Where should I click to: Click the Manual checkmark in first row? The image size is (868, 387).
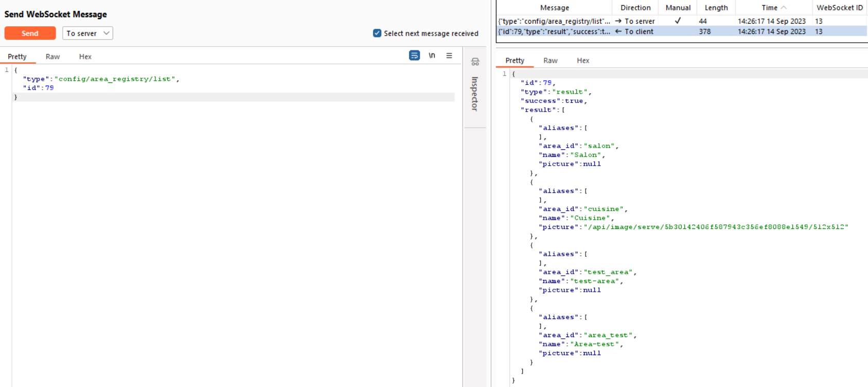pyautogui.click(x=678, y=21)
